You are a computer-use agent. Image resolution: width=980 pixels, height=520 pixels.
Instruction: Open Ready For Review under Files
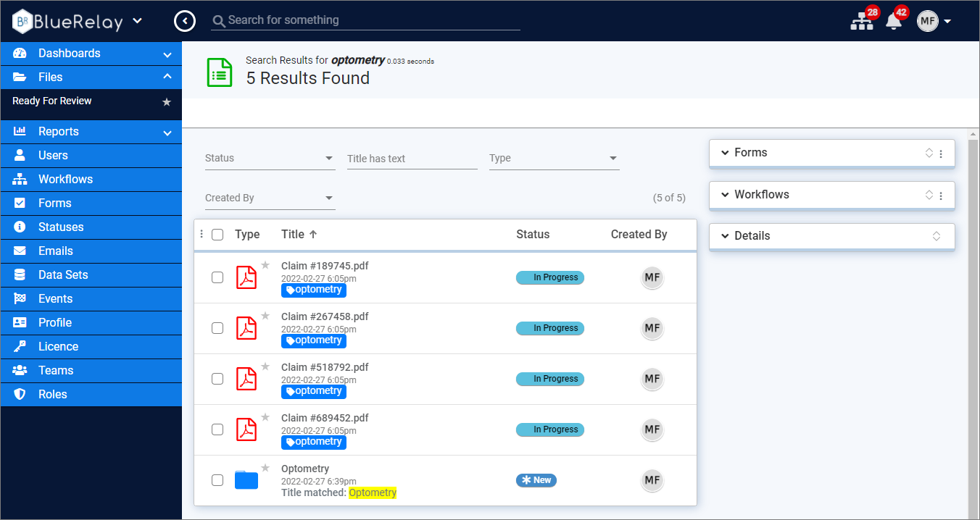point(52,101)
